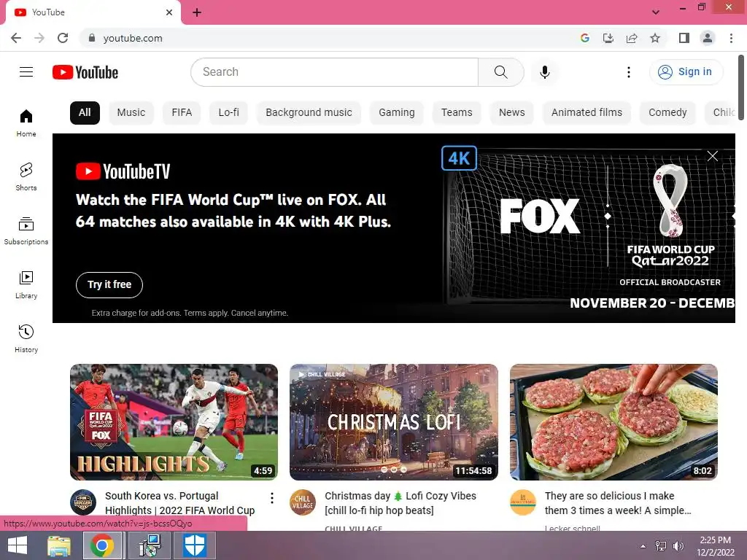Click the YouTube logo
Image resolution: width=747 pixels, height=560 pixels.
click(x=85, y=72)
